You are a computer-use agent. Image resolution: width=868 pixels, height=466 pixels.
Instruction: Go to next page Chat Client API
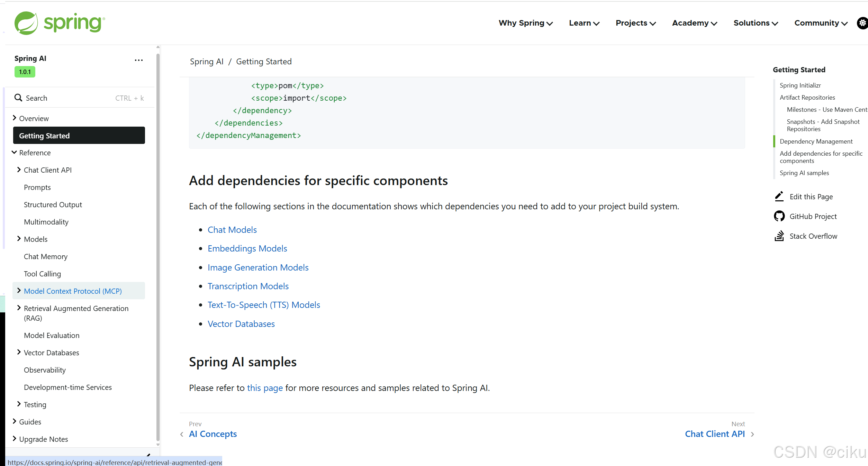coord(715,434)
